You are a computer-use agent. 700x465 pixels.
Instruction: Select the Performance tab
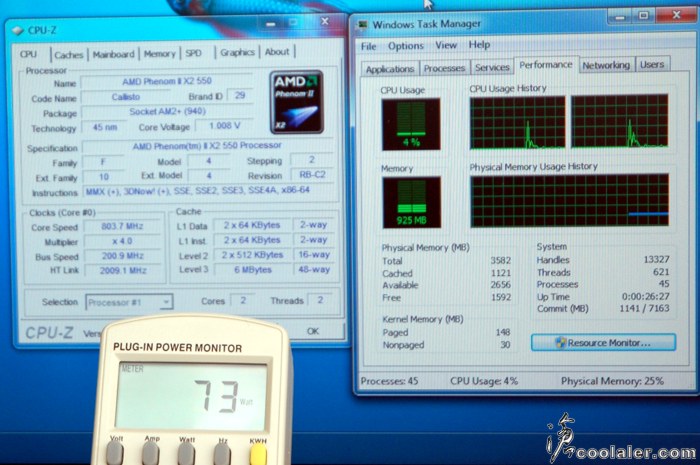[546, 65]
